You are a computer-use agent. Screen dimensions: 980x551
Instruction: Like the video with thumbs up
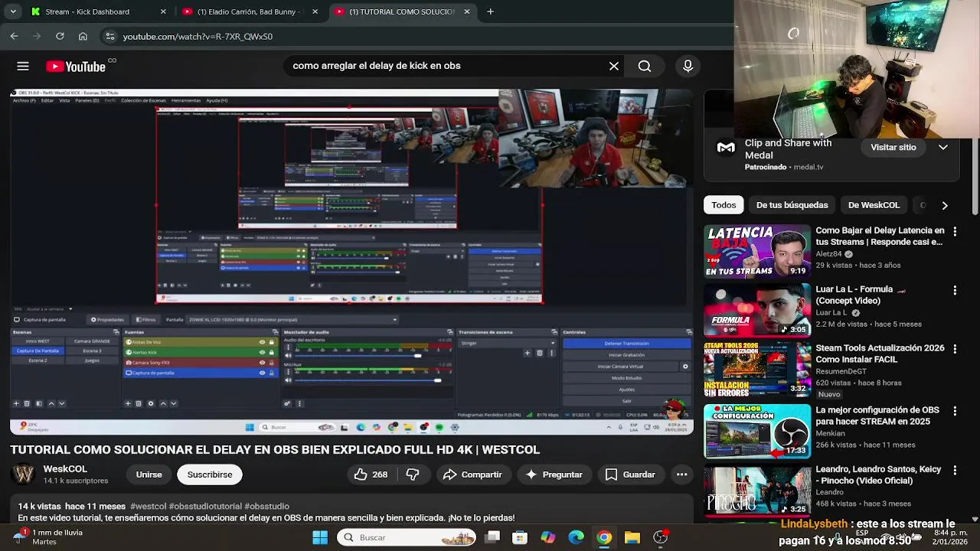pos(371,474)
